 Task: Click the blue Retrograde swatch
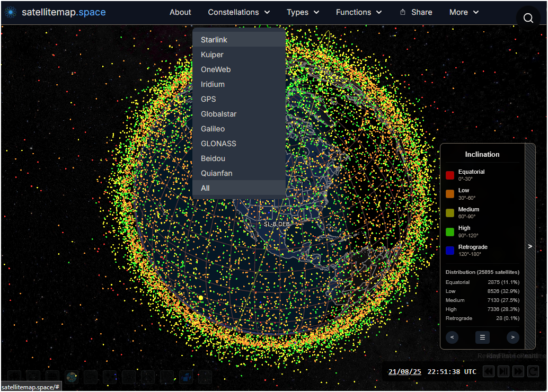[450, 250]
